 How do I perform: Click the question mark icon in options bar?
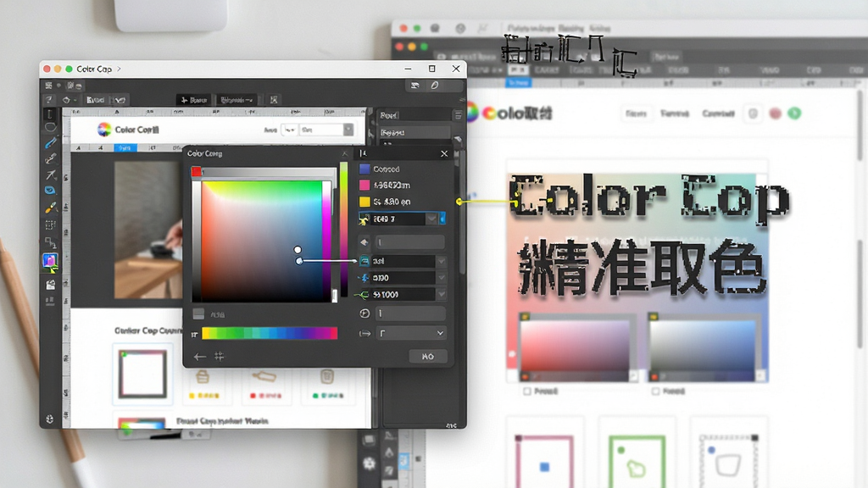[x=48, y=100]
